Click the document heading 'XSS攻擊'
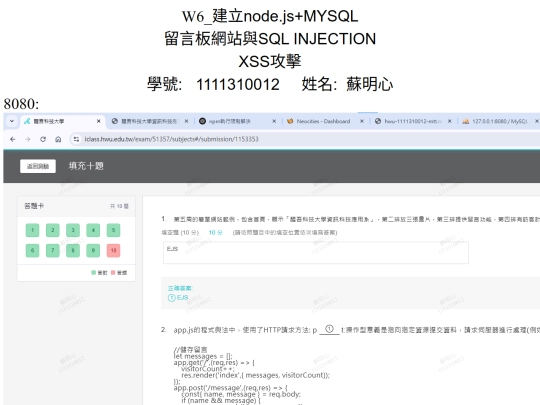The width and height of the screenshot is (540, 405). (270, 62)
